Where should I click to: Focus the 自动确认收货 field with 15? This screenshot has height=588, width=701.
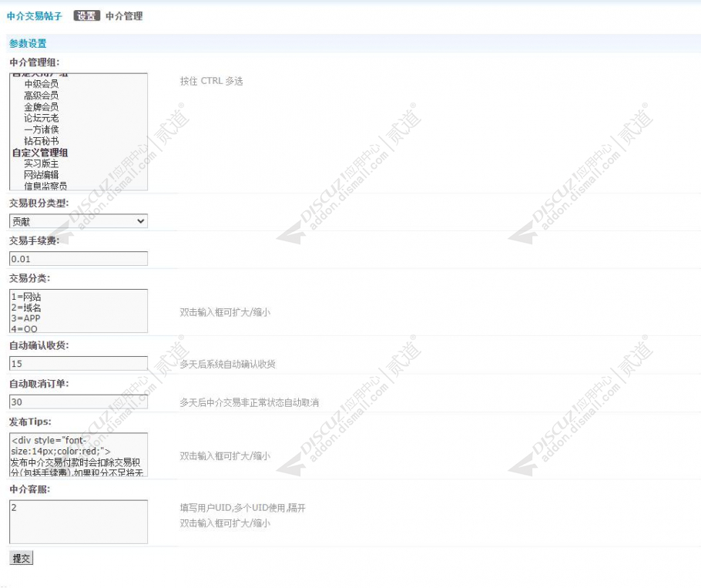tap(79, 364)
